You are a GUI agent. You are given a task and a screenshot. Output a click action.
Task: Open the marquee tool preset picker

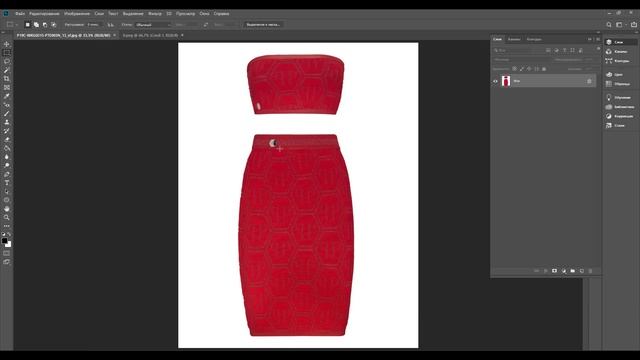coord(12,24)
